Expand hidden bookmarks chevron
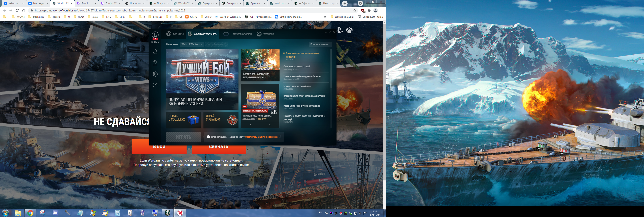The height and width of the screenshot is (217, 644). [x=325, y=17]
